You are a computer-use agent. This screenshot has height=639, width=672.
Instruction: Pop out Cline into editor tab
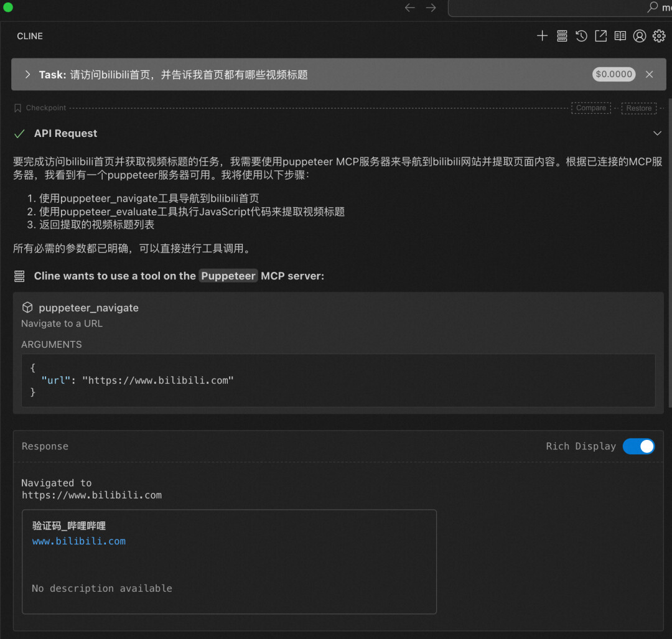point(600,36)
